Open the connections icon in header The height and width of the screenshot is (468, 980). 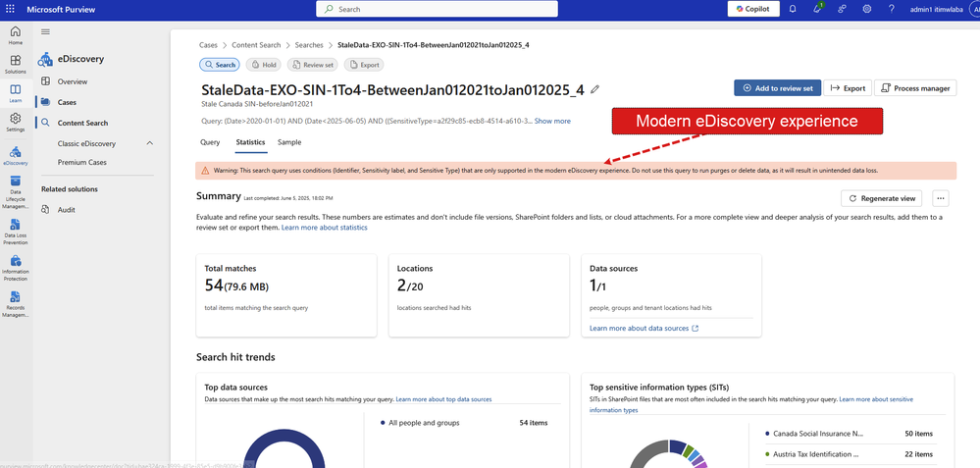click(x=843, y=9)
